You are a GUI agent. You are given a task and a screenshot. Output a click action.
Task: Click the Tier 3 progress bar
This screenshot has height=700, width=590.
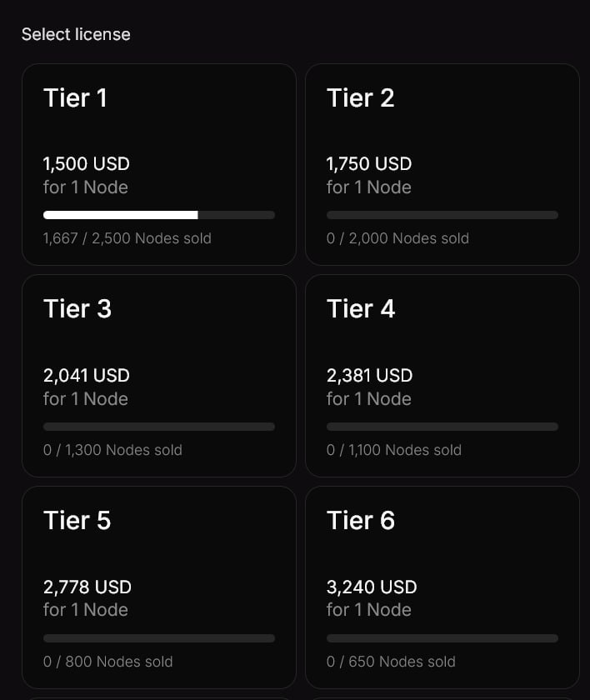159,427
